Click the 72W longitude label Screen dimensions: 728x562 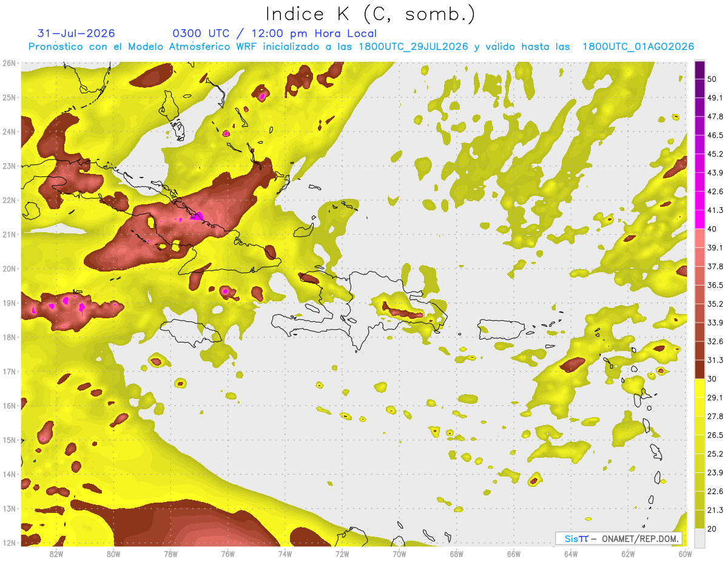tap(342, 554)
